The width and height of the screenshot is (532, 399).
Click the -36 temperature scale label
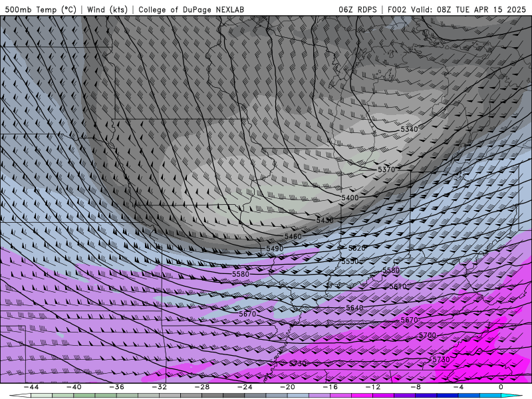coord(116,387)
